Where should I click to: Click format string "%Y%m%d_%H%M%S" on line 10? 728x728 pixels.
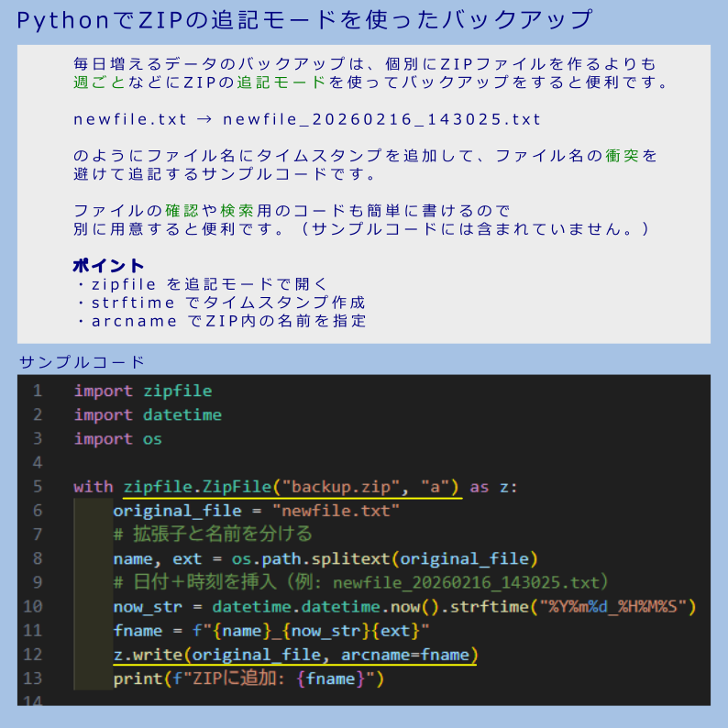coord(612,607)
